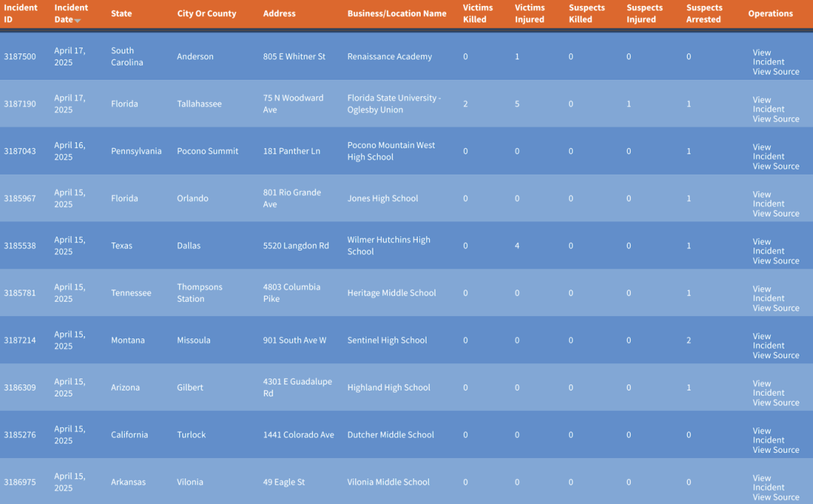The height and width of the screenshot is (504, 813).
Task: Select incident ID 3187043
Action: click(20, 150)
